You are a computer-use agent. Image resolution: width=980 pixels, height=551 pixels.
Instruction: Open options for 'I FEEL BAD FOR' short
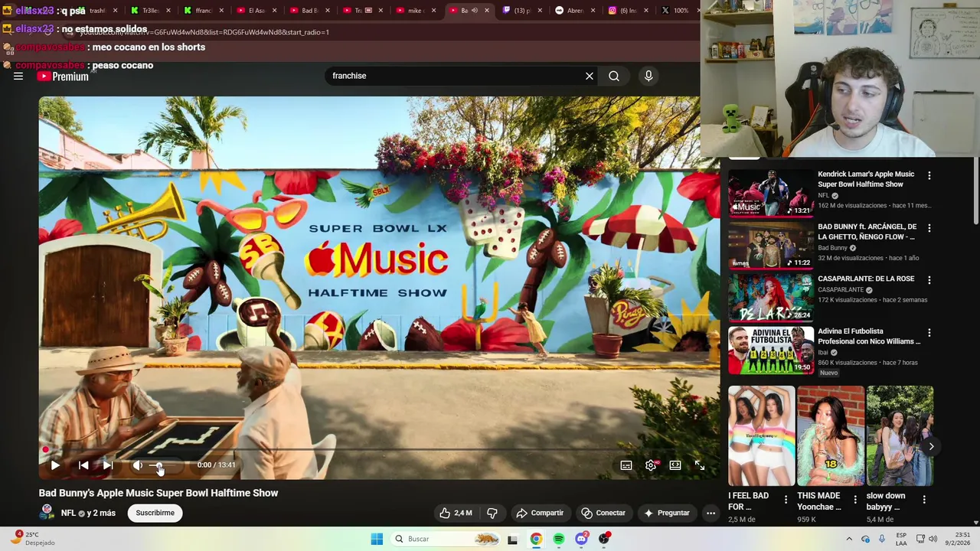click(786, 499)
